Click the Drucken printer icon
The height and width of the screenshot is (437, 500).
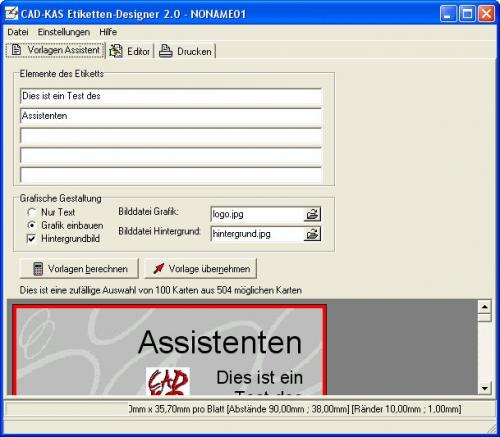[165, 51]
